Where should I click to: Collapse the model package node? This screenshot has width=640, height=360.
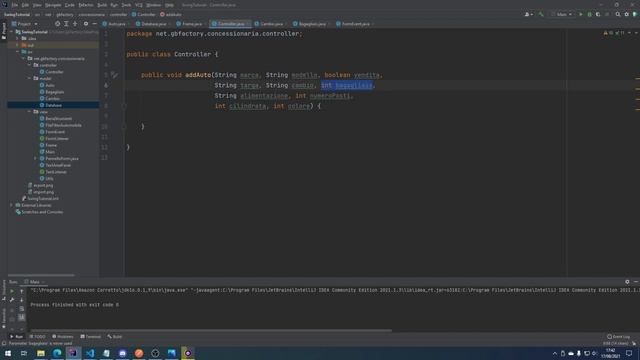29,78
